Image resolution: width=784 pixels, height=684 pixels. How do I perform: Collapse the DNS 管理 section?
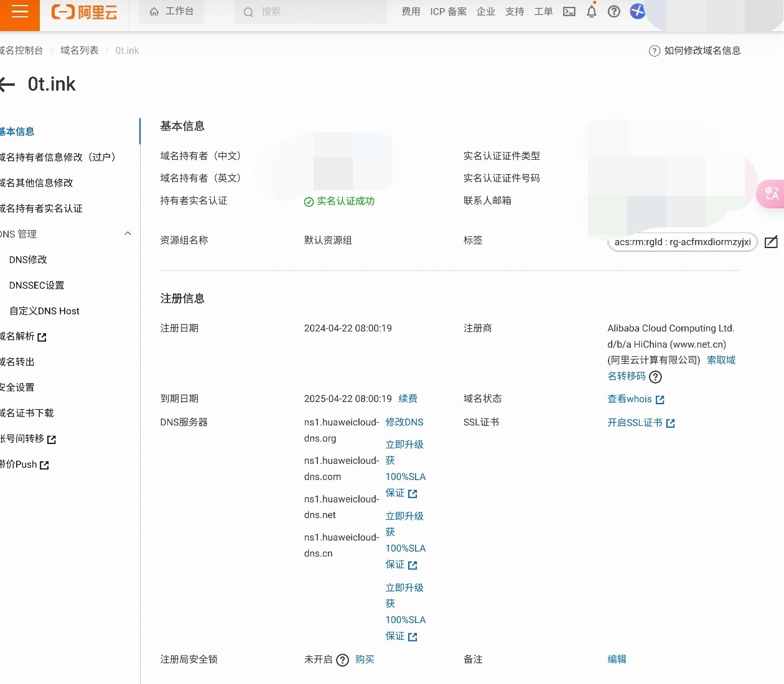click(128, 234)
